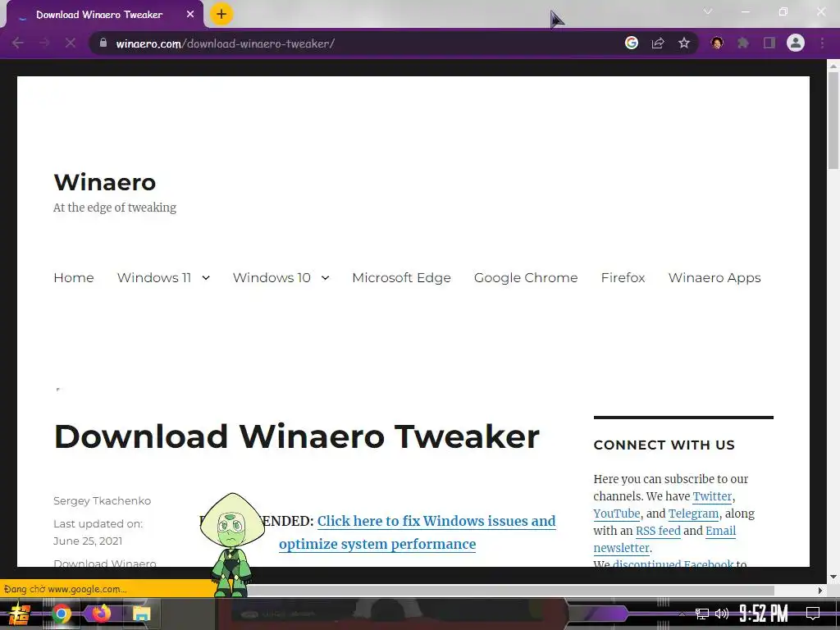Open the network tray icon
This screenshot has width=840, height=630.
coord(702,614)
